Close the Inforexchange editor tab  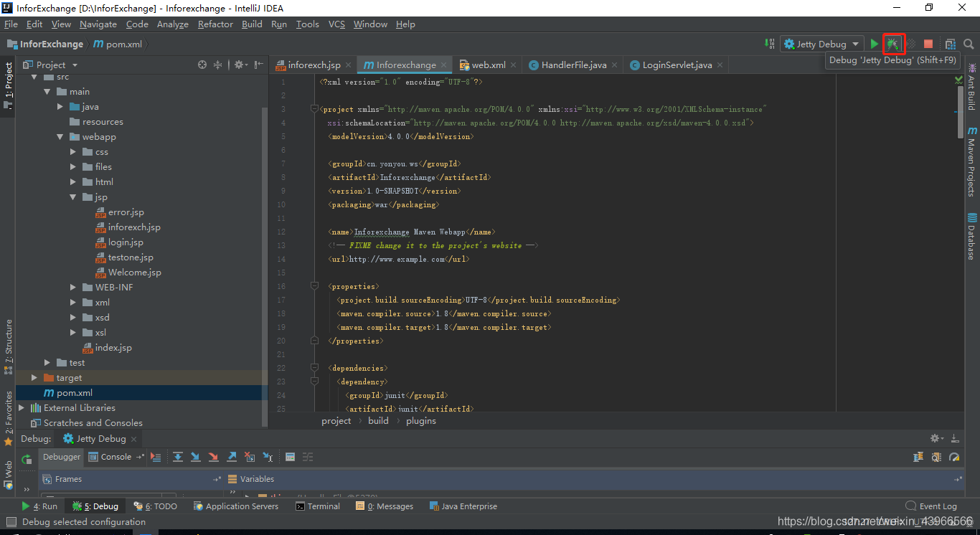click(x=444, y=65)
